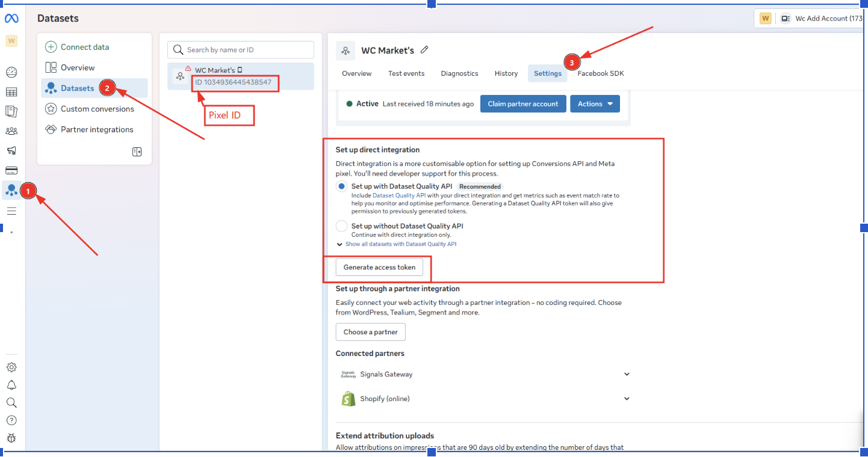Screen dimensions: 868x457
Task: Click the edit pencil beside WC Market's
Action: click(424, 50)
